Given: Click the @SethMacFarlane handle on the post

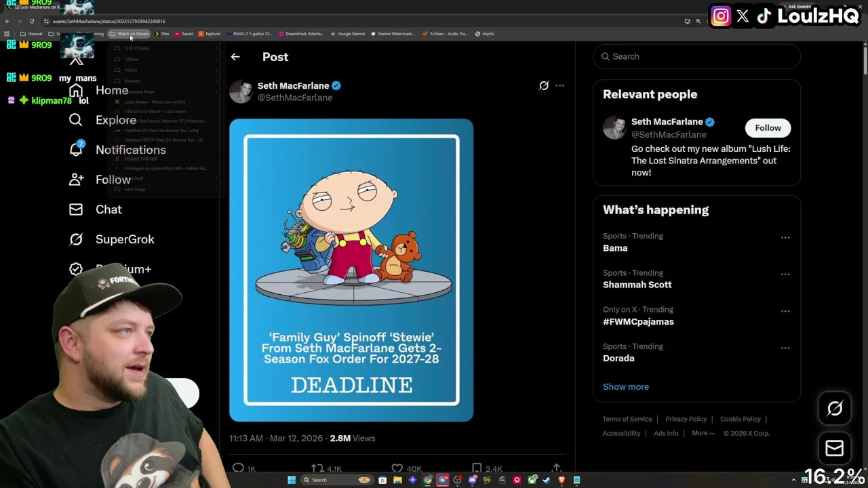Looking at the screenshot, I should [295, 98].
